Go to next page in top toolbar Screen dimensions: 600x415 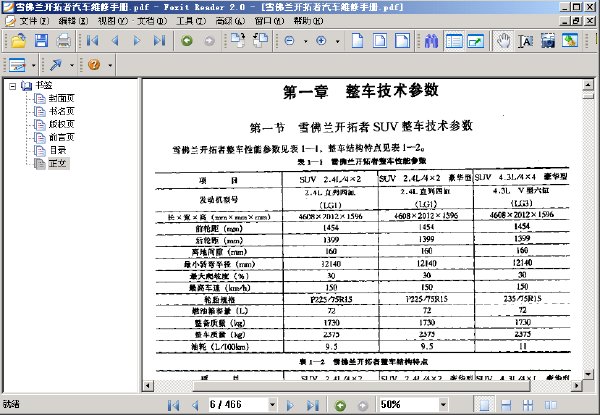(x=137, y=40)
